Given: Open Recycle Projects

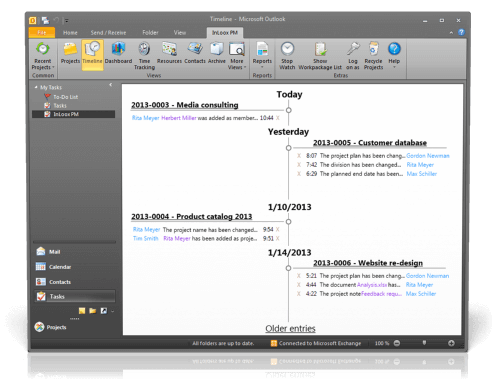Looking at the screenshot, I should tap(373, 56).
